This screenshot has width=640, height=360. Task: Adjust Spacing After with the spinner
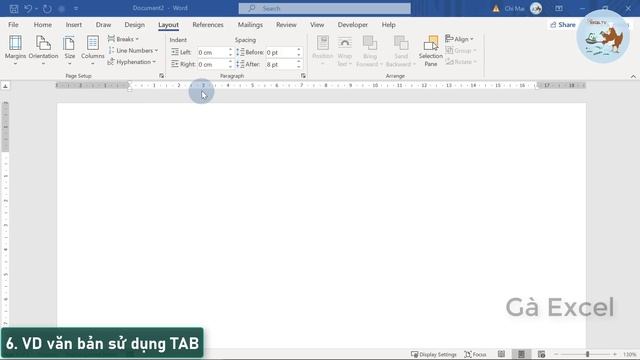click(299, 64)
